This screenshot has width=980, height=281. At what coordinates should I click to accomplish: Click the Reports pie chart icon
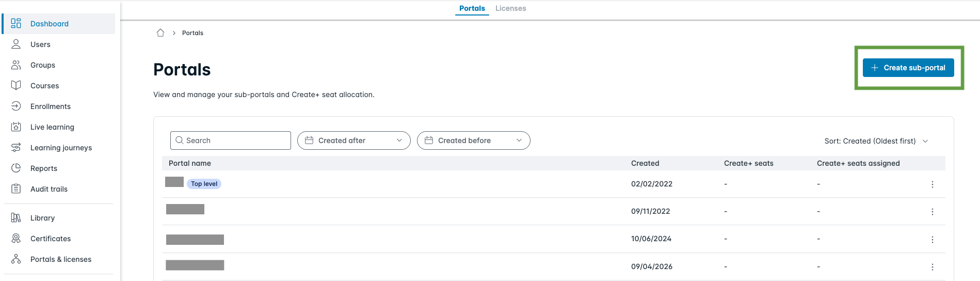[16, 168]
